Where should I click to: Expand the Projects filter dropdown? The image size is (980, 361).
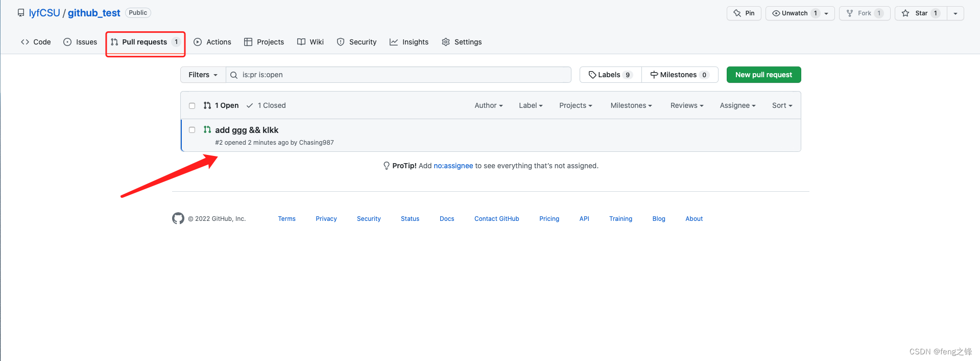pyautogui.click(x=576, y=105)
